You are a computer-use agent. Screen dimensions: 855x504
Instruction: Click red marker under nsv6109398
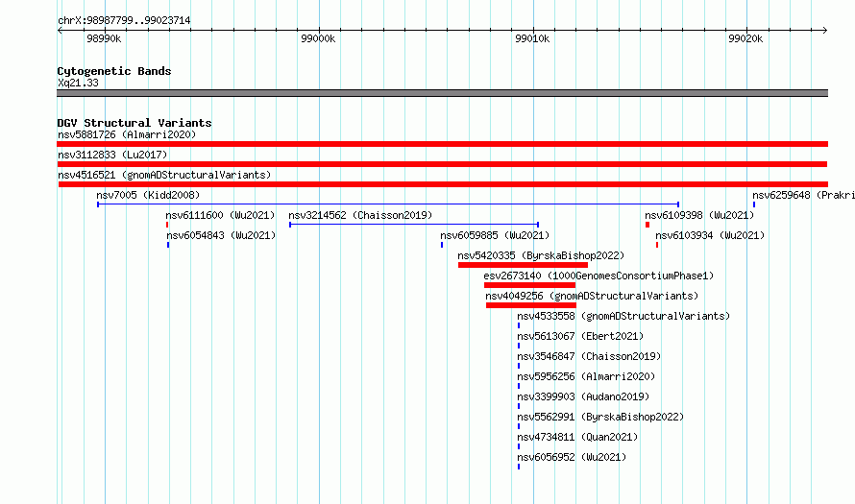click(647, 225)
